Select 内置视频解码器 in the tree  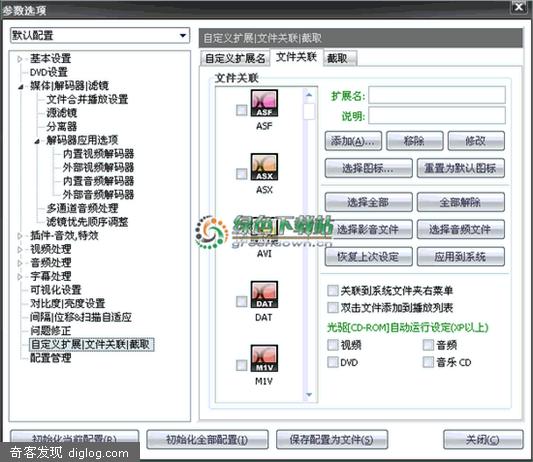pyautogui.click(x=99, y=154)
